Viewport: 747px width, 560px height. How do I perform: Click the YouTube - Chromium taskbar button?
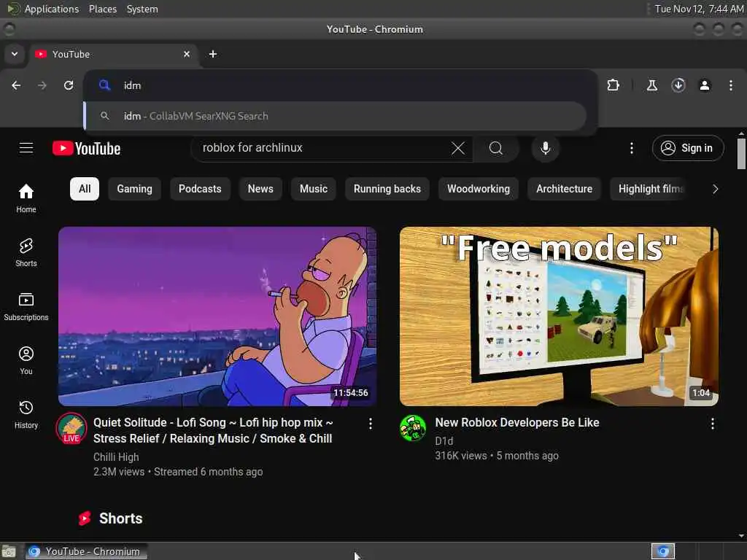pos(86,551)
